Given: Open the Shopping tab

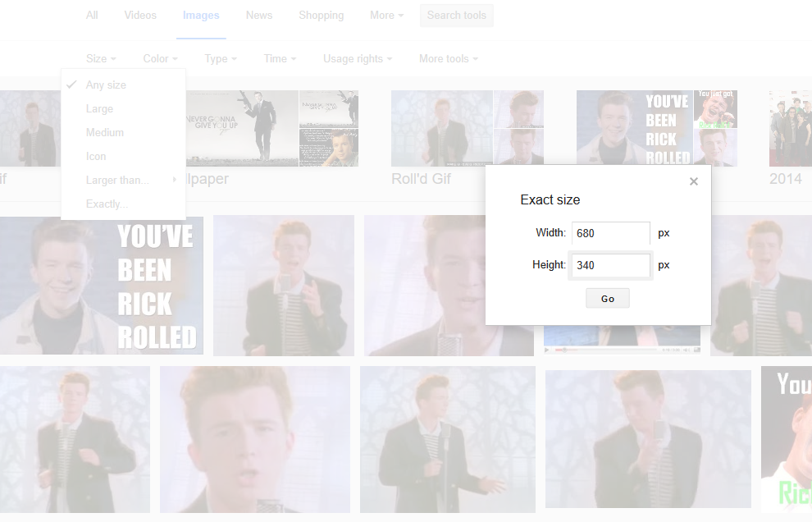Looking at the screenshot, I should 321,16.
